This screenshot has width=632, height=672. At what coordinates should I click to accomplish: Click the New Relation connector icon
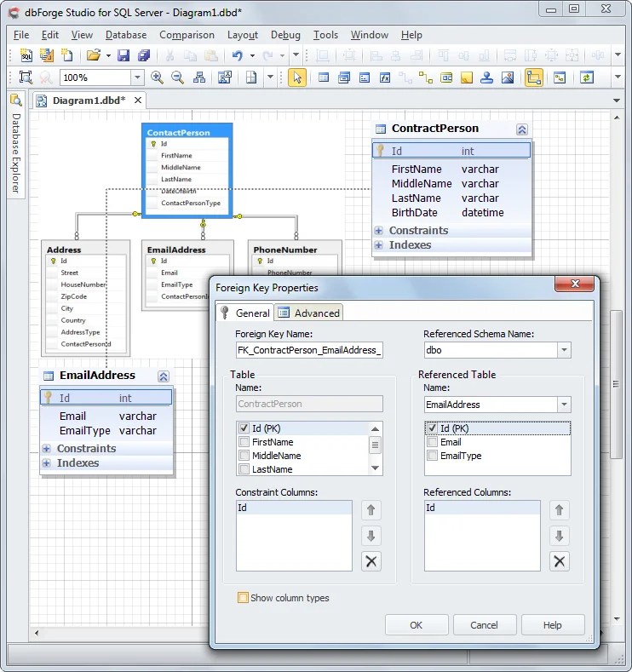coord(426,78)
